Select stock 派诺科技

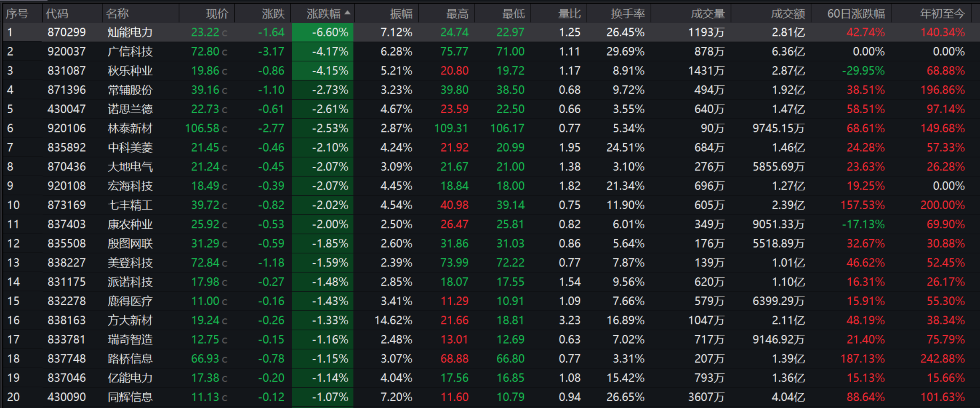coord(130,282)
